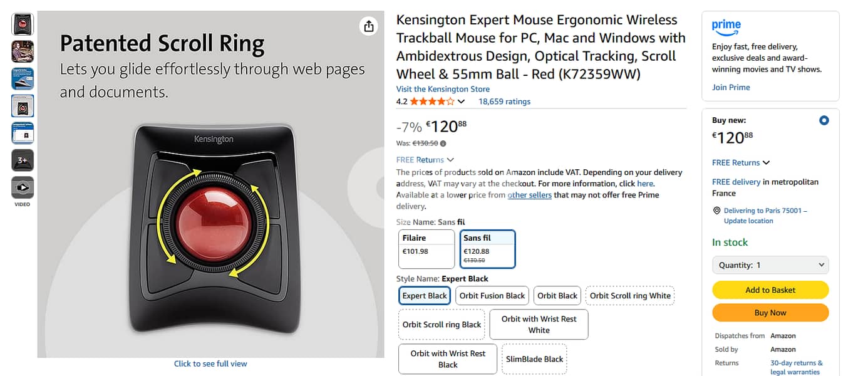Image resolution: width=868 pixels, height=376 pixels.
Task: Select the Buy new radio button
Action: [824, 120]
